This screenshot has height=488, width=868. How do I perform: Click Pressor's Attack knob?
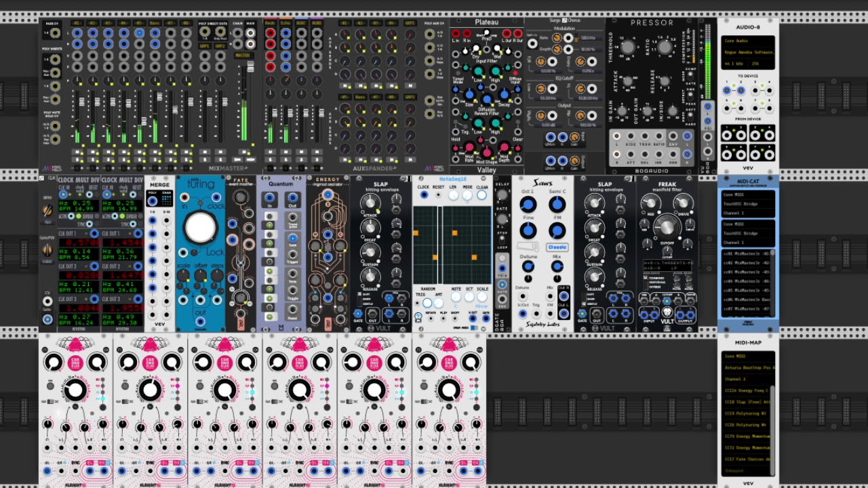coord(627,83)
